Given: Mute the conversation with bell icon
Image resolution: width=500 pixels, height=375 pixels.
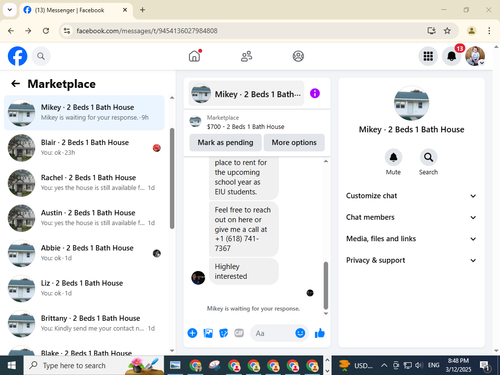Looking at the screenshot, I should pos(393,157).
